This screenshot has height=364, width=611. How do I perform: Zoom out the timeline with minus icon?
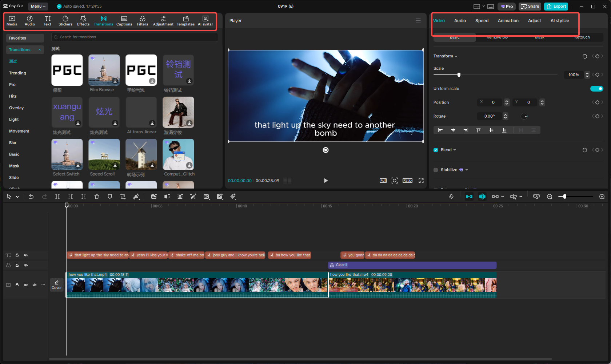550,197
